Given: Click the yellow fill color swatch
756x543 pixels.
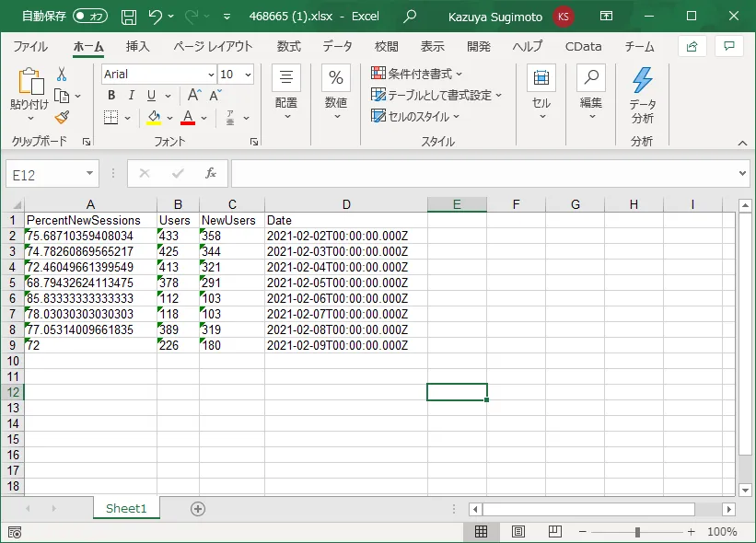Looking at the screenshot, I should coord(154,118).
